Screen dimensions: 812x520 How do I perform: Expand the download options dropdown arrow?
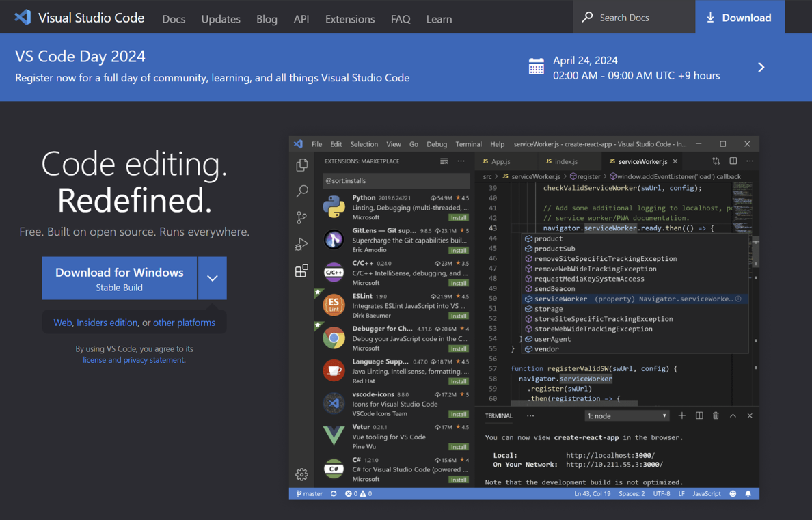point(213,278)
